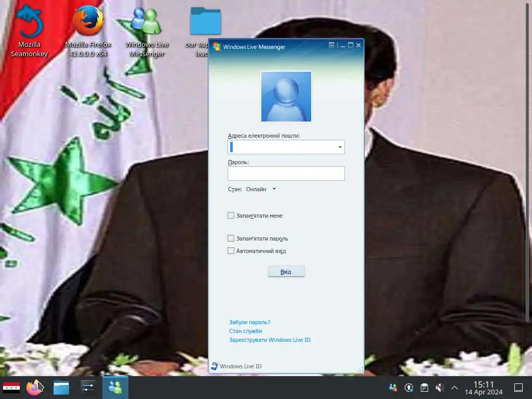Screen dimensions: 532x399
Task: Close the Windows Live Messenger window
Action: coord(358,45)
